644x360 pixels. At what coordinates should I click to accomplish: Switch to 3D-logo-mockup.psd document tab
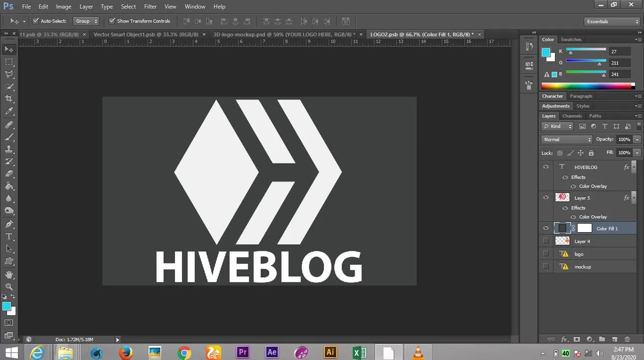tap(284, 34)
